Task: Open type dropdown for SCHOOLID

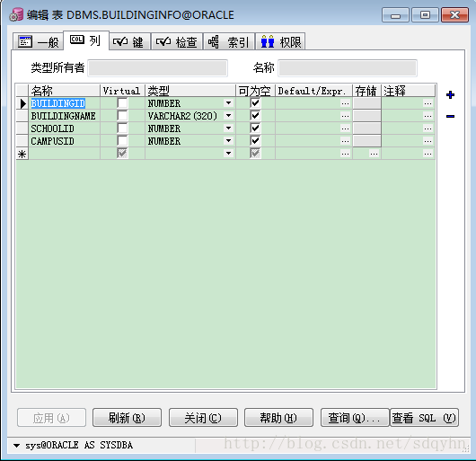Action: [x=229, y=129]
